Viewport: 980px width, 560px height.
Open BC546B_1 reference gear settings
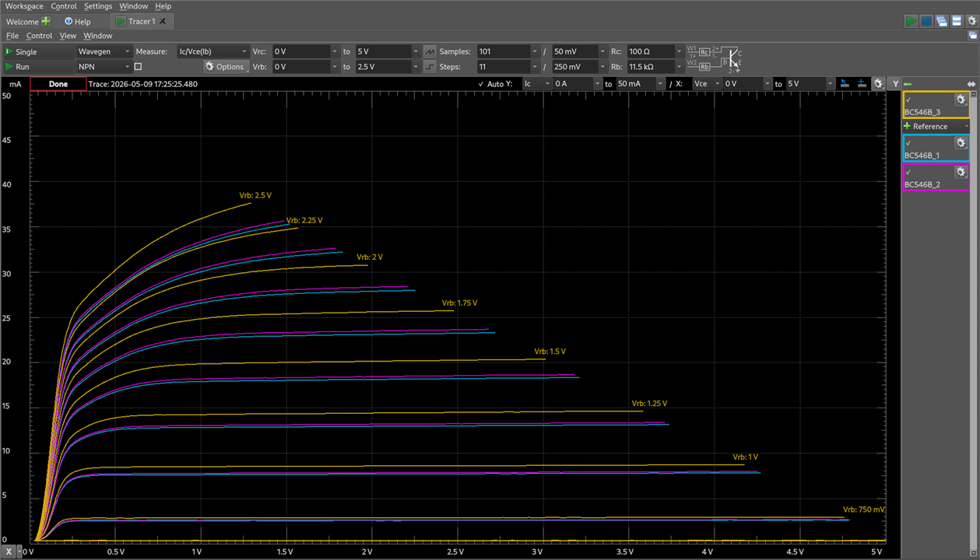pyautogui.click(x=961, y=143)
